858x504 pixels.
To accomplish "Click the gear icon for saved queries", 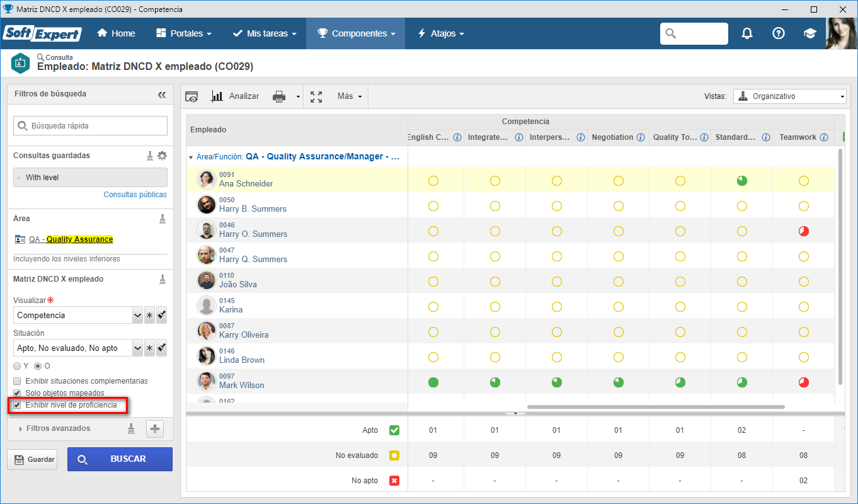I will 162,156.
